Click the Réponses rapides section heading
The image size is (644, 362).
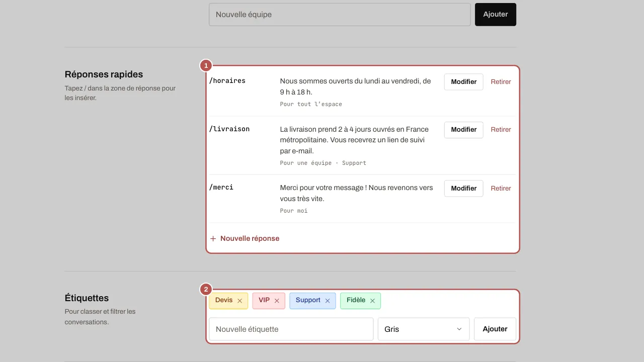[x=104, y=74]
